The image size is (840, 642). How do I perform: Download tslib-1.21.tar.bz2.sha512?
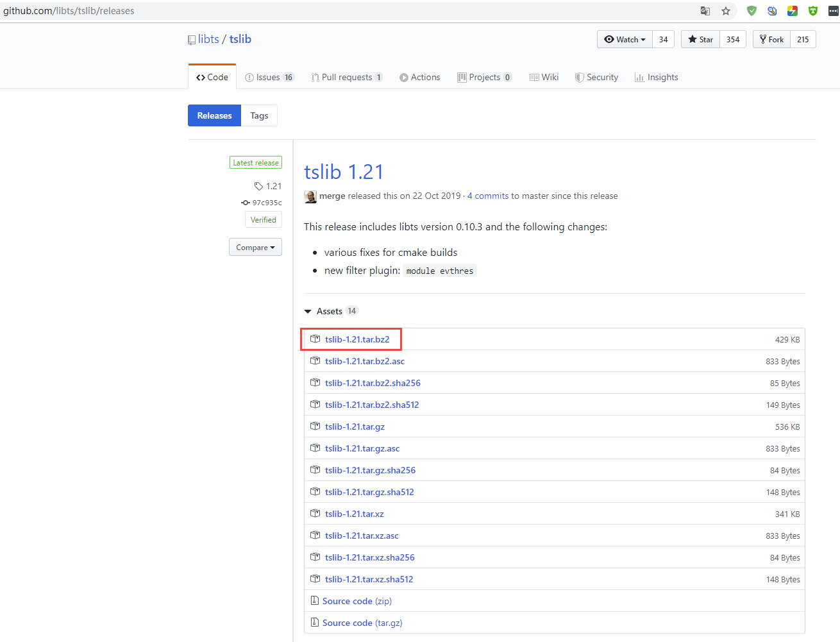coord(372,405)
